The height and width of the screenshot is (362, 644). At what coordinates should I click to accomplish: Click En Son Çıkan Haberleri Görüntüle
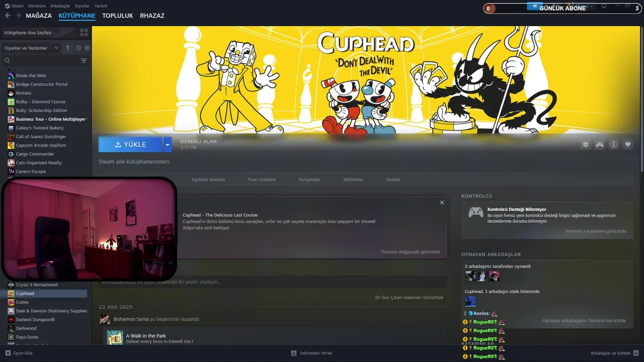coord(409,297)
